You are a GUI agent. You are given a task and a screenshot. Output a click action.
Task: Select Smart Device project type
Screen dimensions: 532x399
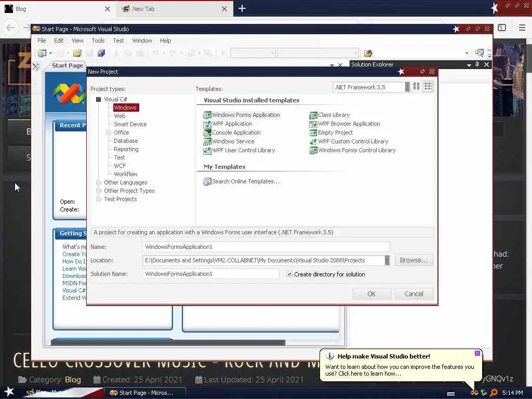pyautogui.click(x=130, y=124)
